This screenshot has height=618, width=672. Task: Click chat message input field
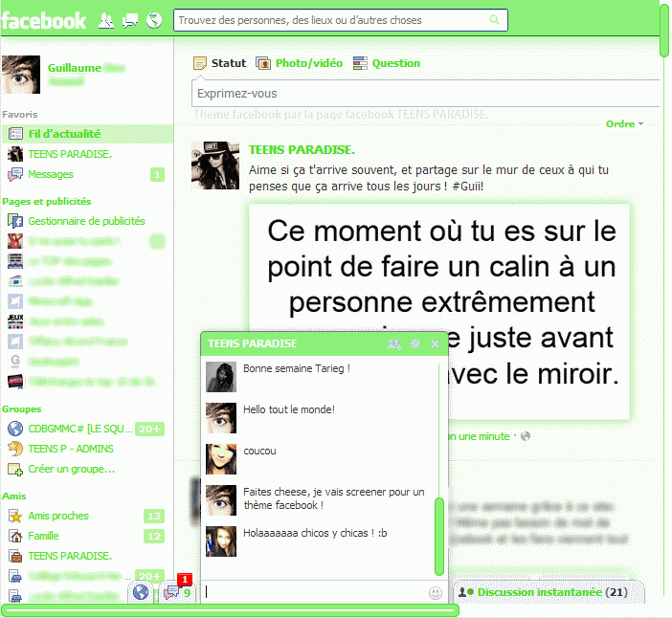click(x=315, y=592)
